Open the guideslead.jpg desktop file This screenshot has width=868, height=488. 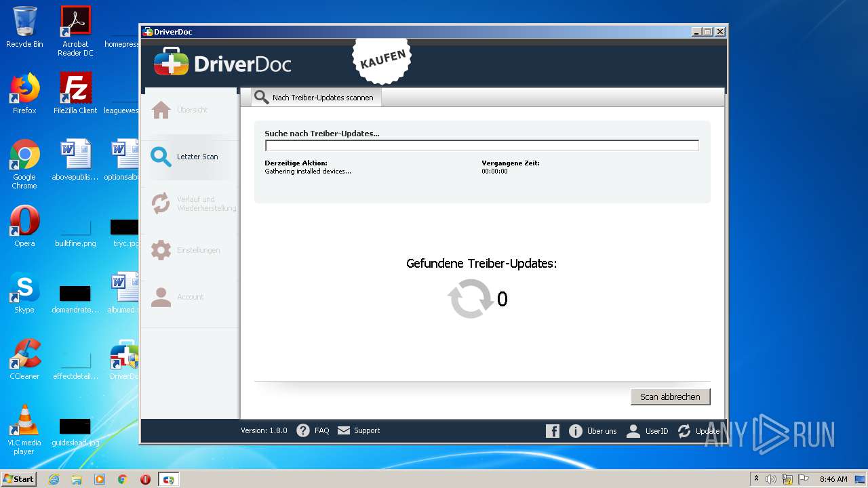coord(75,432)
